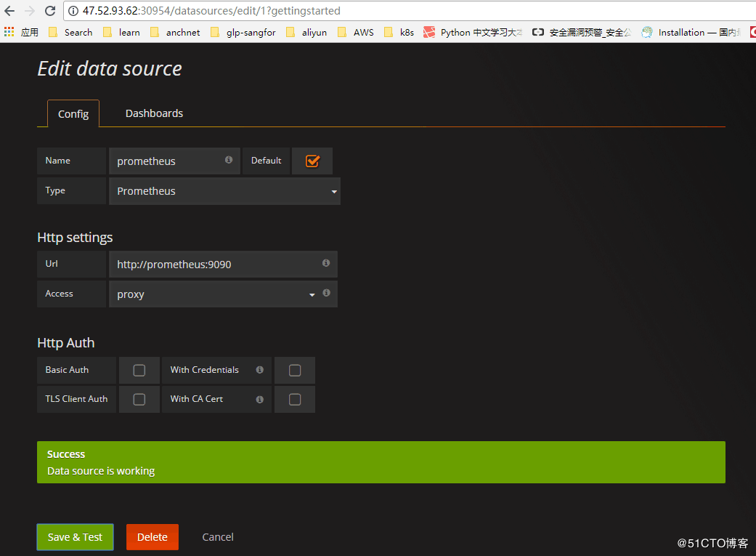Click the site info icon in address bar
756x556 pixels.
point(73,11)
